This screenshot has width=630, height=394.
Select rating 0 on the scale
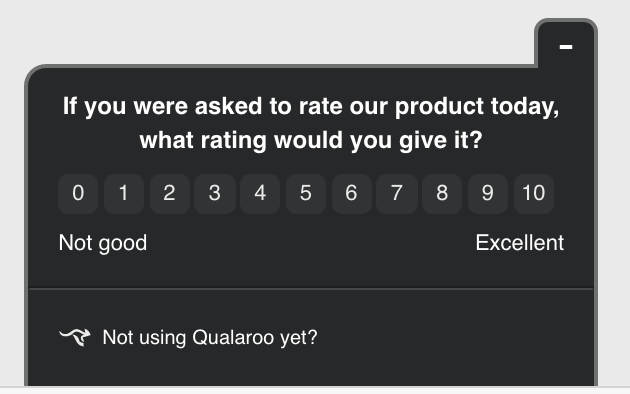coord(78,194)
